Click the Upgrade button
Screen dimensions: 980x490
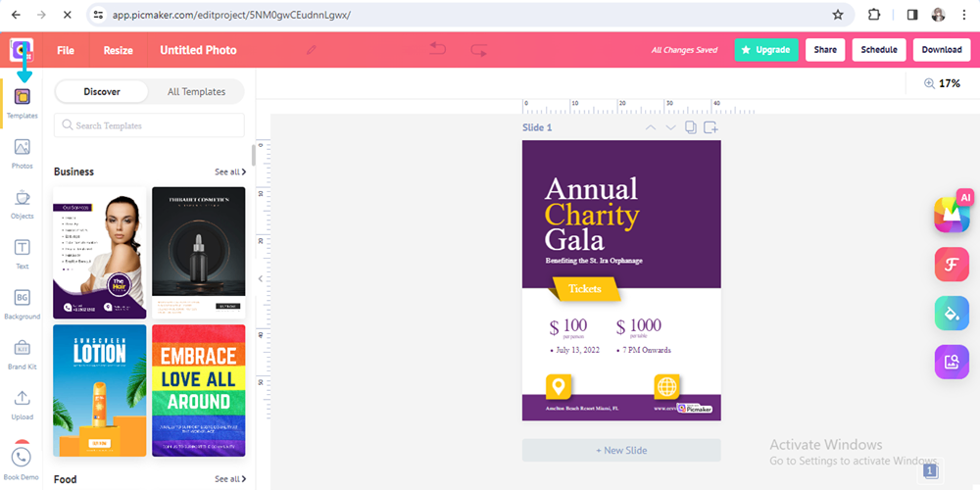pyautogui.click(x=766, y=50)
